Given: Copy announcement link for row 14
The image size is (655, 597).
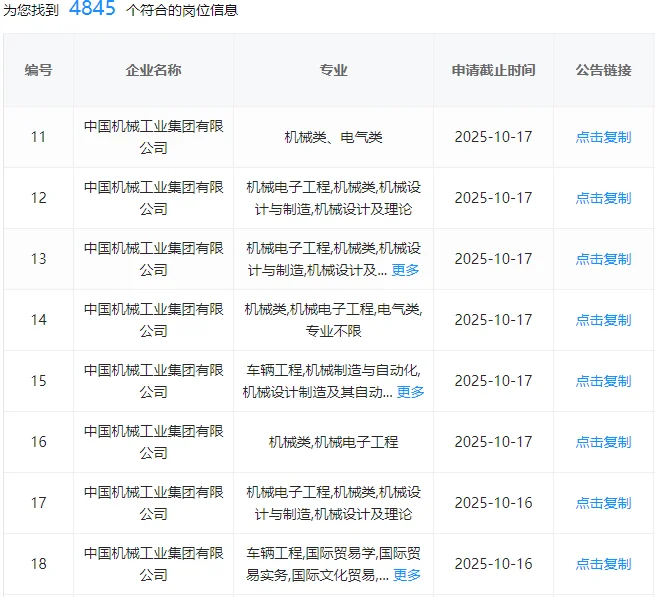Looking at the screenshot, I should coord(603,320).
